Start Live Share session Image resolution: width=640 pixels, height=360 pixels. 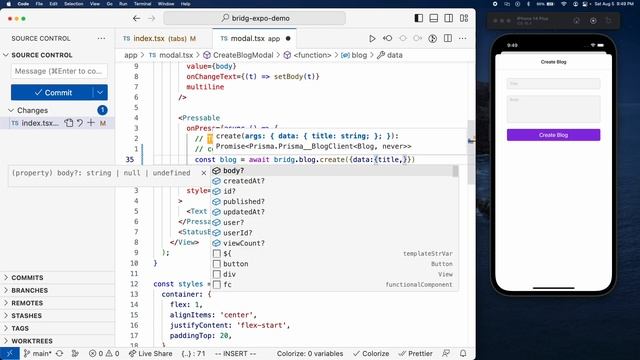click(151, 353)
